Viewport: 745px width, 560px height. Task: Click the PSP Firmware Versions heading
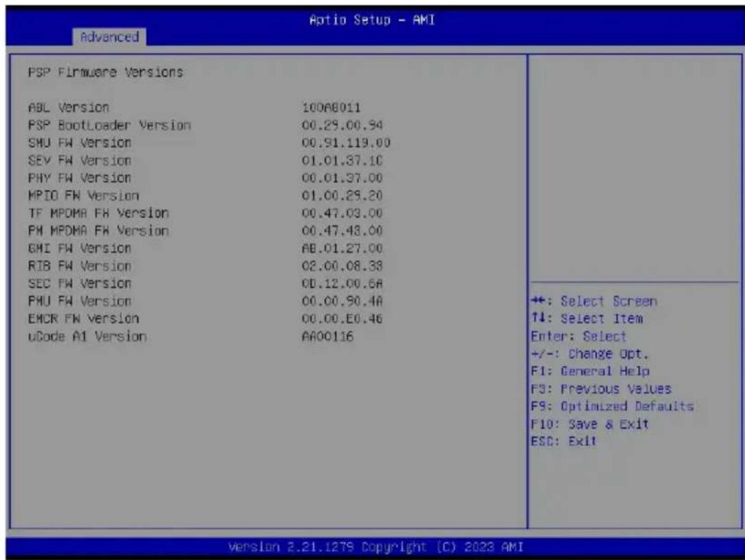pyautogui.click(x=106, y=72)
